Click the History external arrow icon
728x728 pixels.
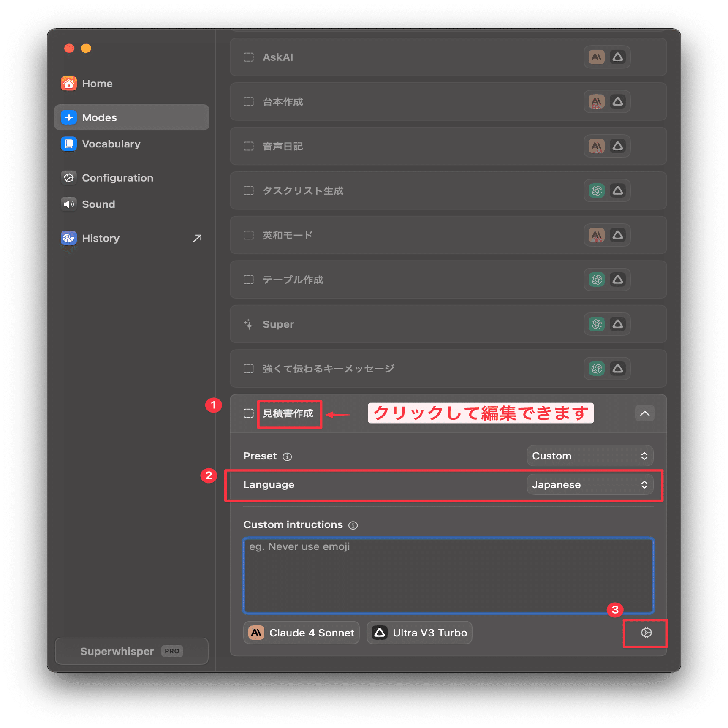coord(197,238)
